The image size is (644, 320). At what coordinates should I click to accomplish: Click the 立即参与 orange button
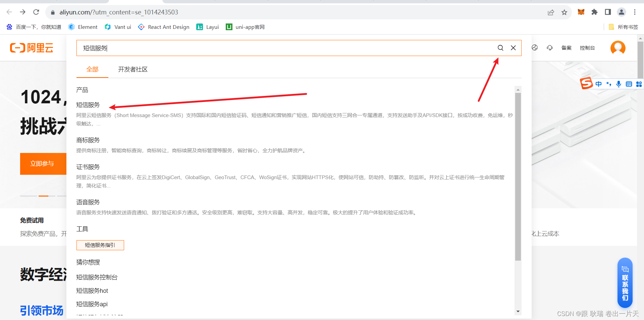[x=43, y=164]
